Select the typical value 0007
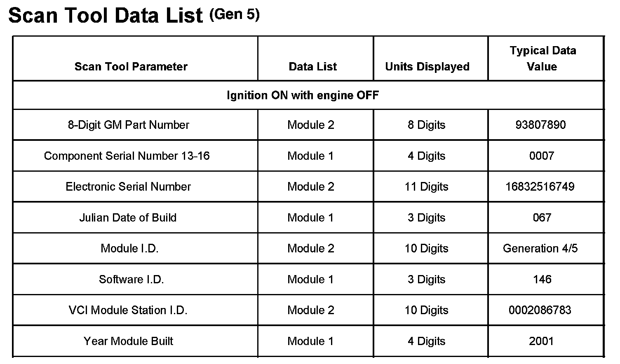 [x=542, y=156]
